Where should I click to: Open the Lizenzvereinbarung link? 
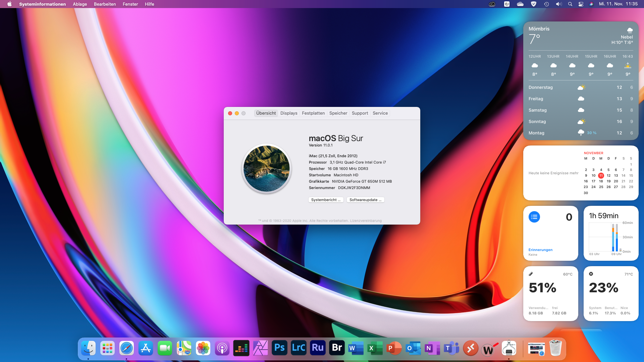tap(366, 221)
